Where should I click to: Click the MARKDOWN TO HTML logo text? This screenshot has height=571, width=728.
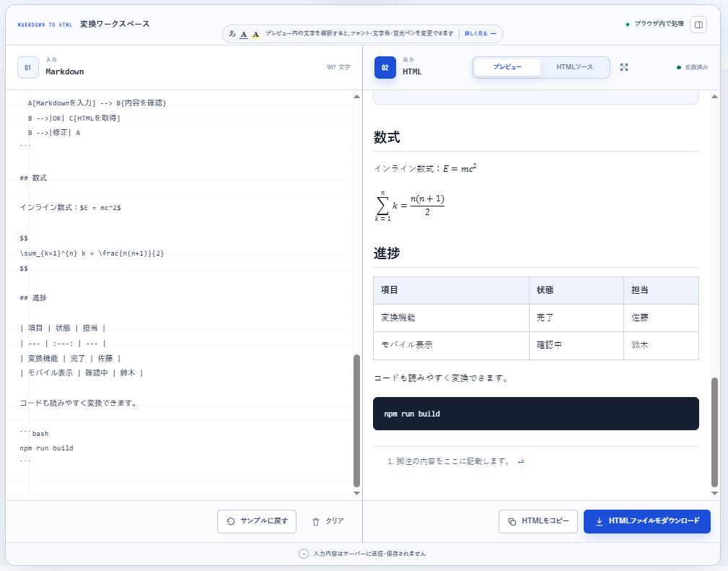pos(45,25)
